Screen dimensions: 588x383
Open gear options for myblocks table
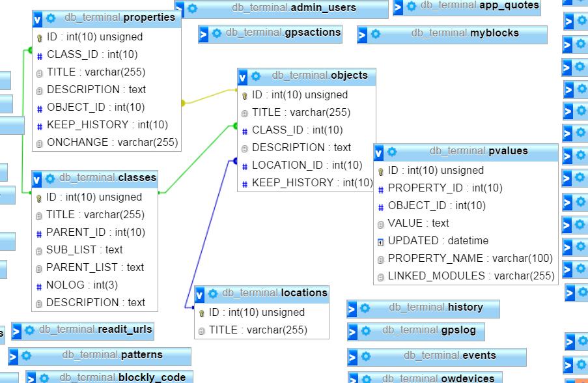point(375,34)
